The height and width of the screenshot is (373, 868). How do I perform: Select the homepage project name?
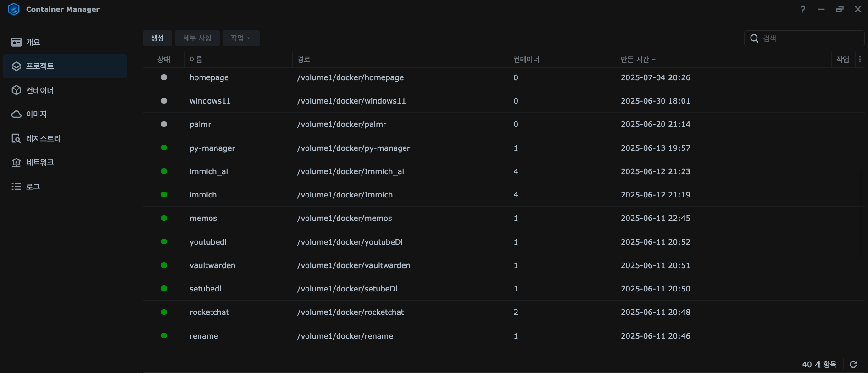tap(209, 77)
